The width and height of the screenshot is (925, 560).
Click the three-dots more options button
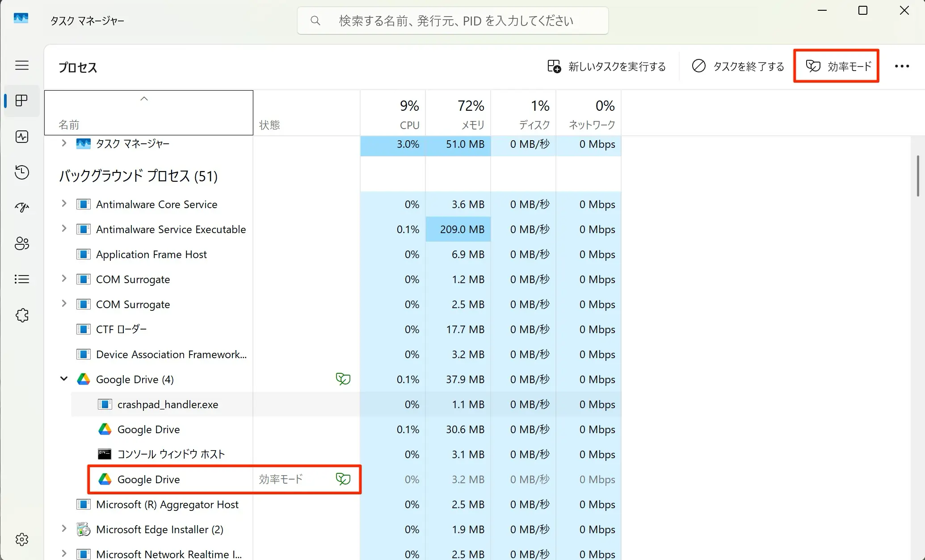[x=902, y=67]
